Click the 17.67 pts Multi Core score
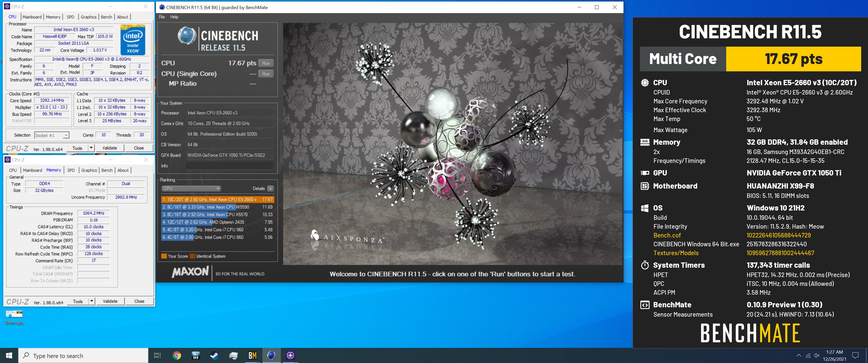The height and width of the screenshot is (363, 868). click(x=793, y=59)
